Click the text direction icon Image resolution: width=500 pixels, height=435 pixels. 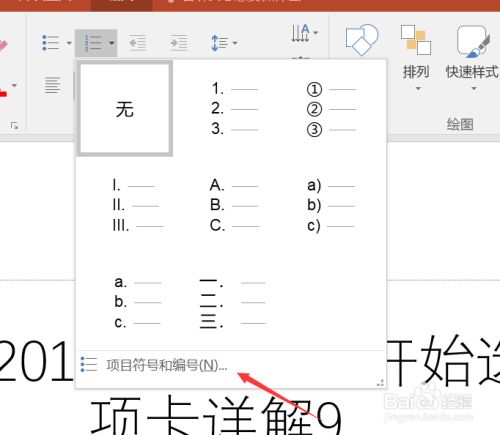pos(300,33)
